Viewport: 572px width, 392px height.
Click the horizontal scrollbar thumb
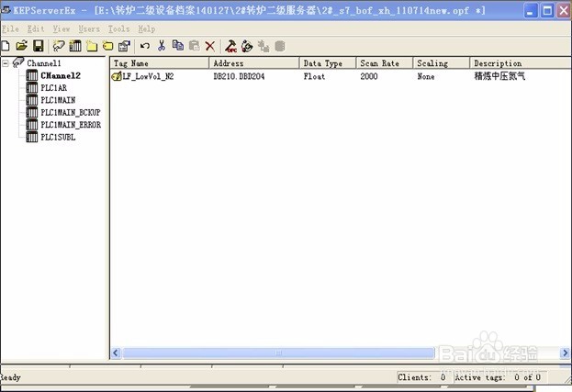coord(279,353)
